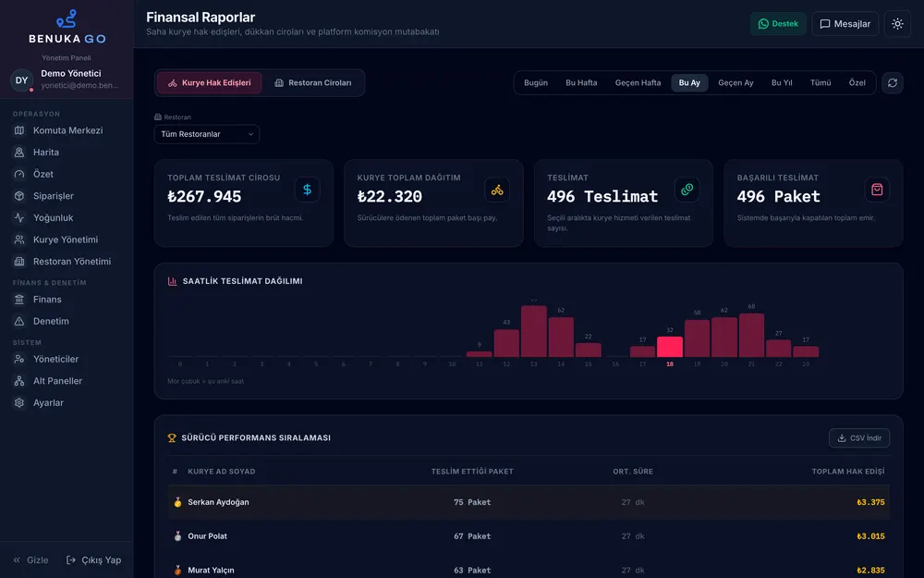This screenshot has height=578, width=924.
Task: Go to Özet gauge icon
Action: [19, 174]
